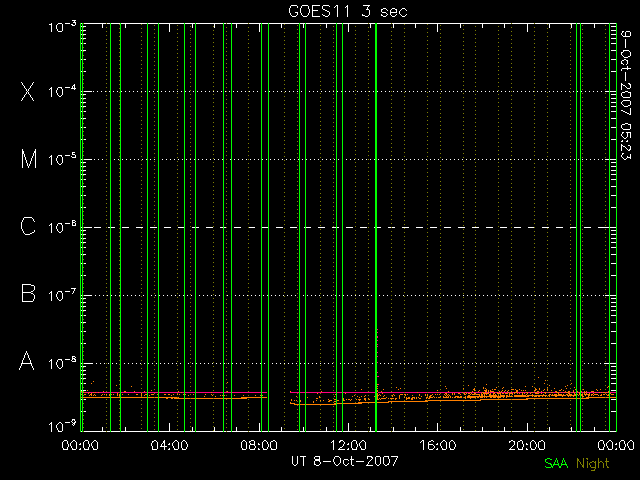Click the '9-Oct-2007 05:23' timestamp

(625, 95)
